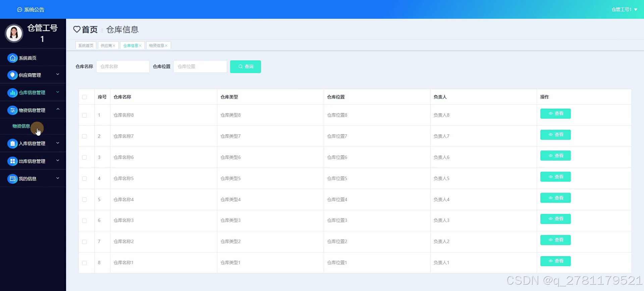
Task: Close the 物资信息 tab with its X
Action: click(166, 46)
